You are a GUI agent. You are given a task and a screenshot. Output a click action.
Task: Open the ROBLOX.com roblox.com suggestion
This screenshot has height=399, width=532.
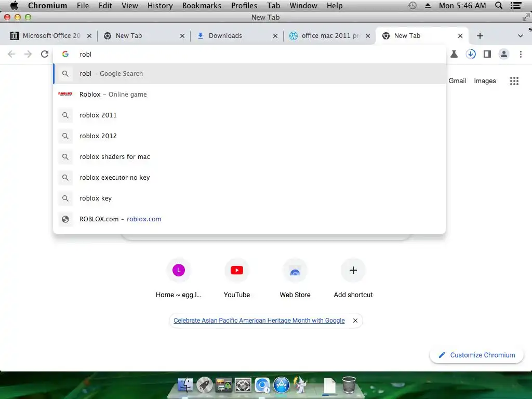tap(249, 219)
